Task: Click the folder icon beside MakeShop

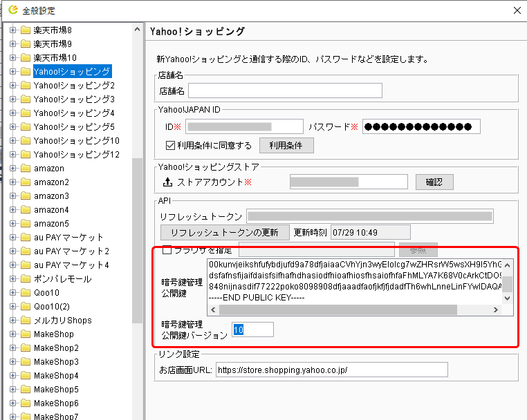Action: [26, 334]
